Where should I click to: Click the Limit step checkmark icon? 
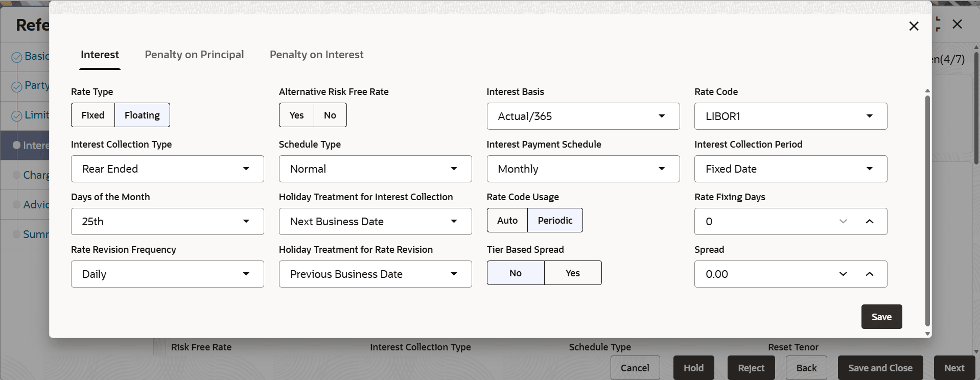point(16,116)
